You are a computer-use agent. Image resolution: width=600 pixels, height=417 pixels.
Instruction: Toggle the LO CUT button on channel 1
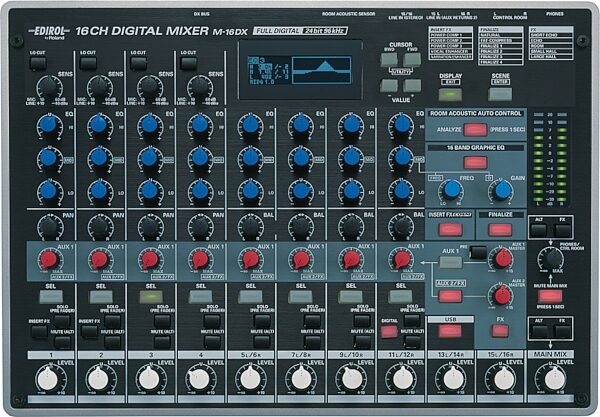(x=38, y=64)
